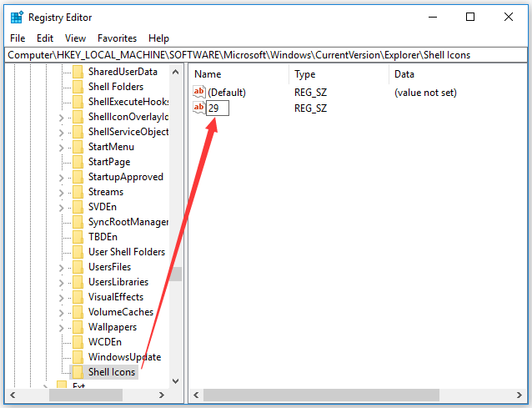Select the WindowsUpdate tree label
Image resolution: width=532 pixels, height=408 pixels.
pos(124,357)
